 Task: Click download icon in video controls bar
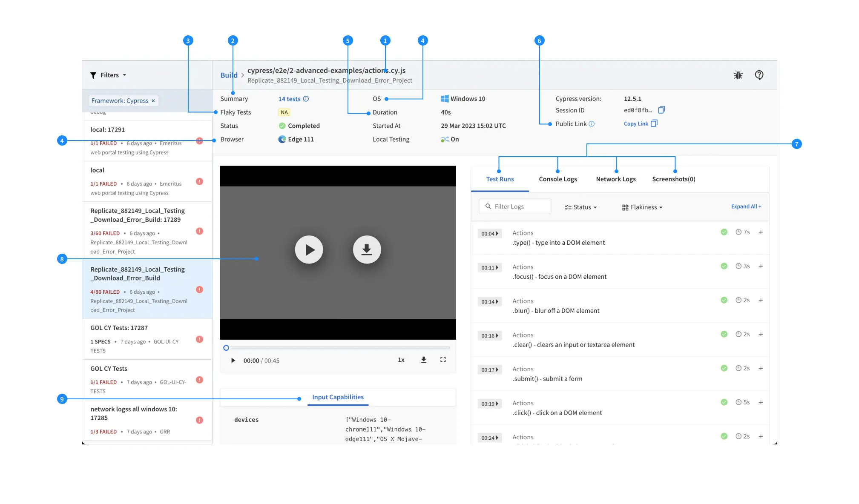(424, 360)
